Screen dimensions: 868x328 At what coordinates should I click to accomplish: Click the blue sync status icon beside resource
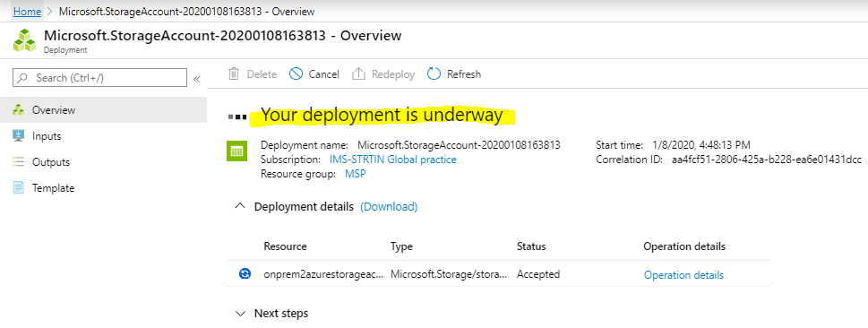[x=245, y=273]
